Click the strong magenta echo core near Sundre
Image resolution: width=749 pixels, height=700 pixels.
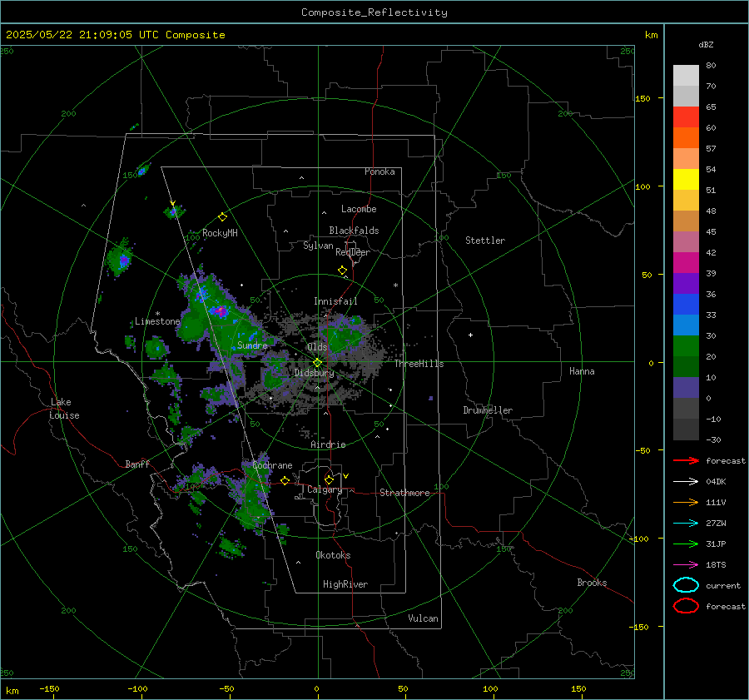(x=221, y=312)
